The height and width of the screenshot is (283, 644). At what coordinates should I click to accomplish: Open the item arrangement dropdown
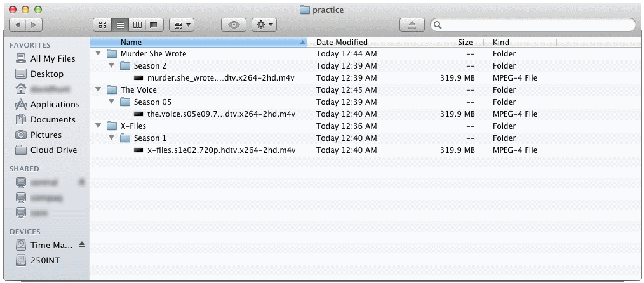pos(182,25)
